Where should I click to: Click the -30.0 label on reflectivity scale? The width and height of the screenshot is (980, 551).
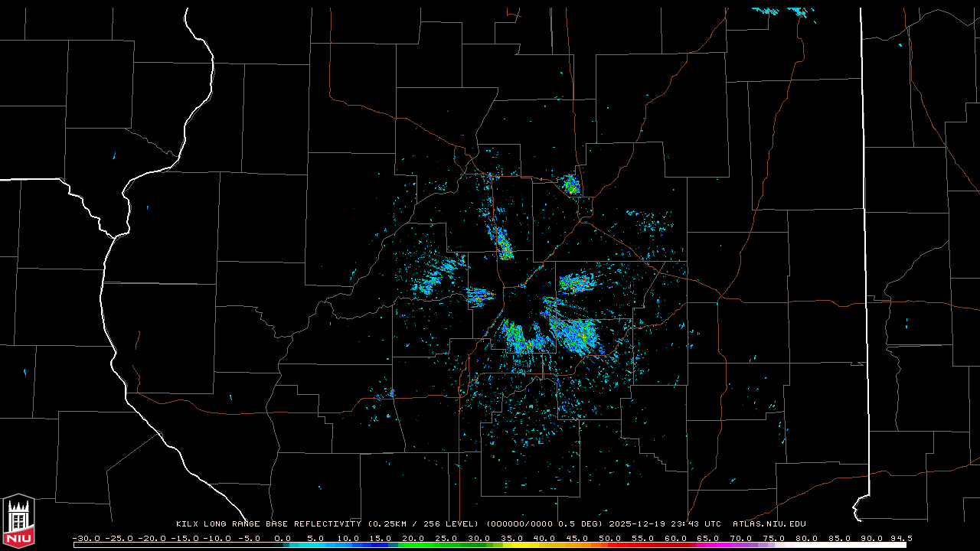pos(86,538)
